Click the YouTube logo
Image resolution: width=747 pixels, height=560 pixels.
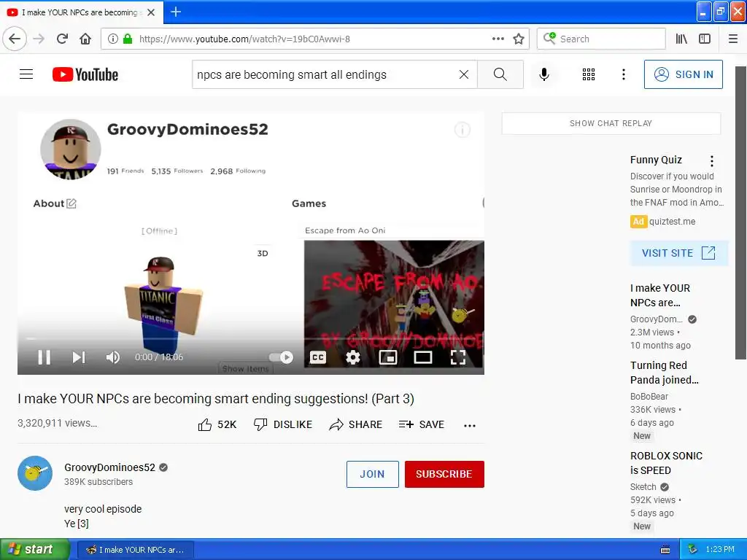(85, 74)
